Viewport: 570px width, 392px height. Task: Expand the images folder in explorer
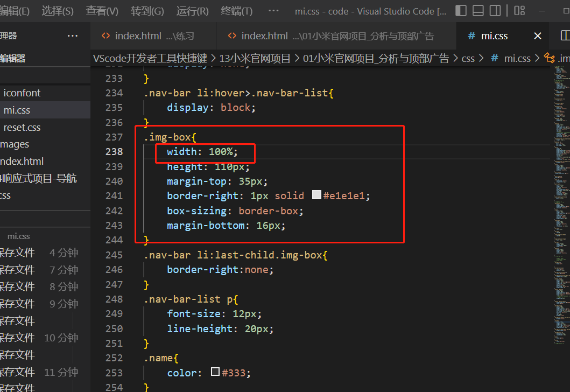click(x=45, y=144)
